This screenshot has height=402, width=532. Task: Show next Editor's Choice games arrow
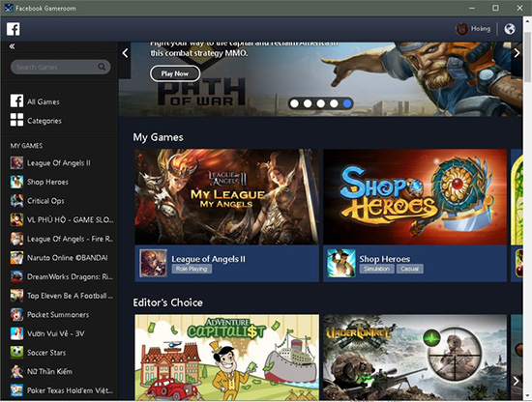pyautogui.click(x=517, y=381)
